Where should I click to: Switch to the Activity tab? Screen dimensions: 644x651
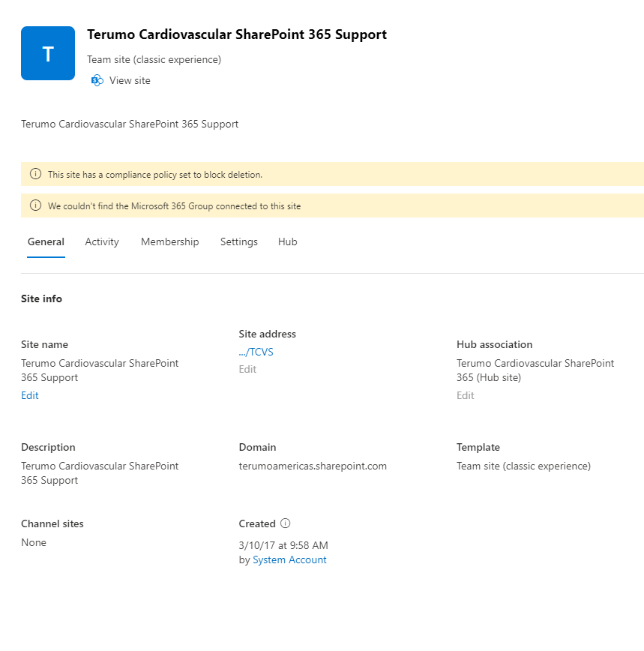pos(101,241)
